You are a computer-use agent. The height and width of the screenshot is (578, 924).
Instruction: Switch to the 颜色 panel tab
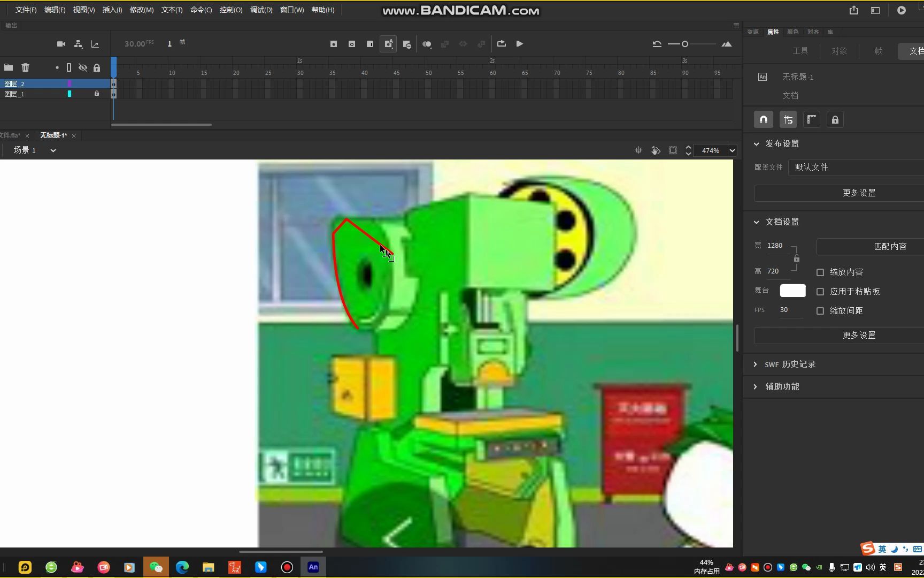(793, 32)
